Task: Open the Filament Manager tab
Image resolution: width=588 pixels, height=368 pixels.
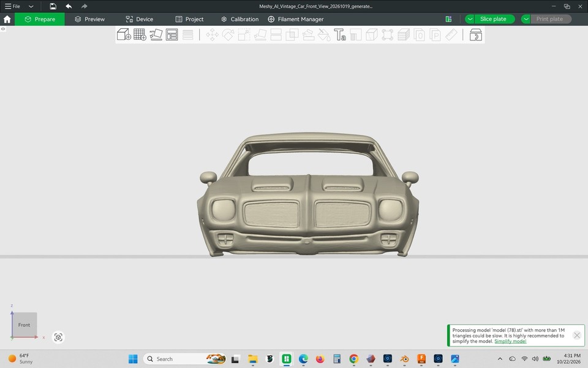Action: pos(295,19)
